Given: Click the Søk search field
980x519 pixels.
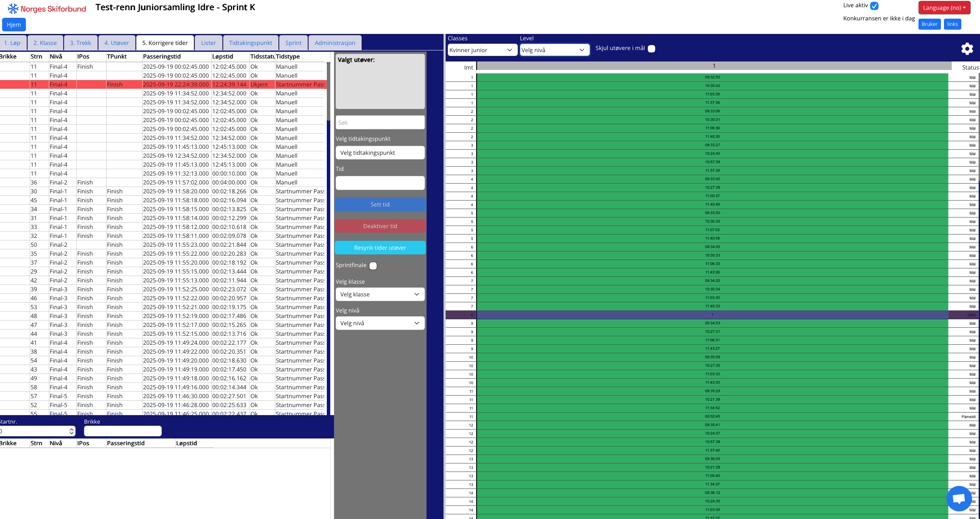Looking at the screenshot, I should click(380, 123).
